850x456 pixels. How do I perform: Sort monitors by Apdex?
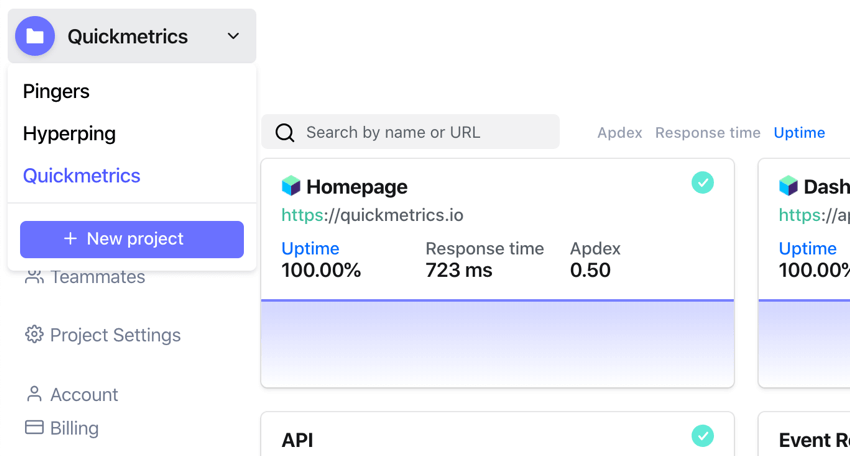[x=620, y=133]
